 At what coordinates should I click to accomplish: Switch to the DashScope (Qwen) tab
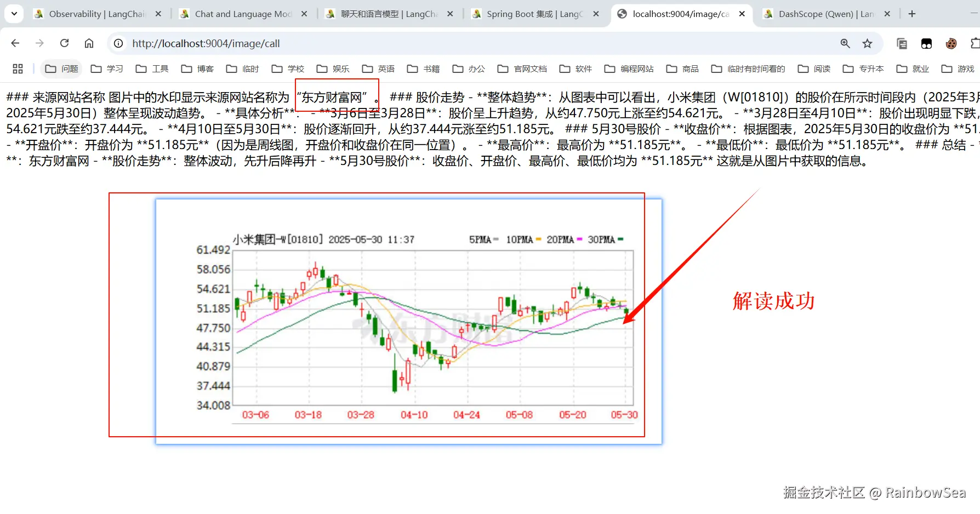pyautogui.click(x=827, y=14)
